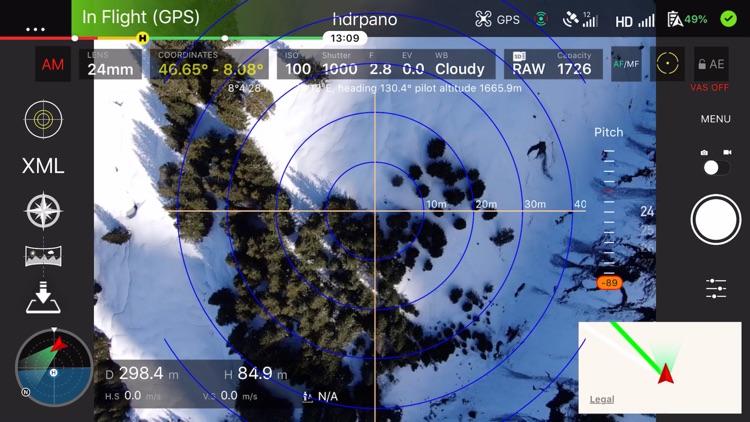Change WB Cloudy setting

459,64
